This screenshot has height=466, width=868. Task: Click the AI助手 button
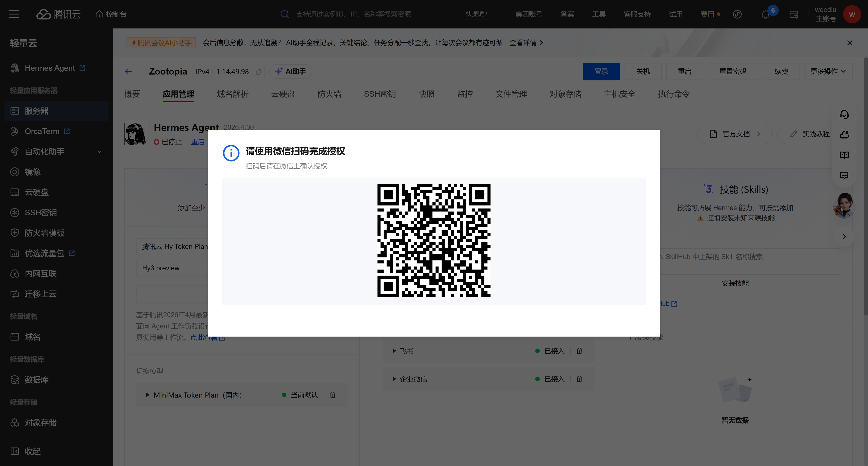290,71
